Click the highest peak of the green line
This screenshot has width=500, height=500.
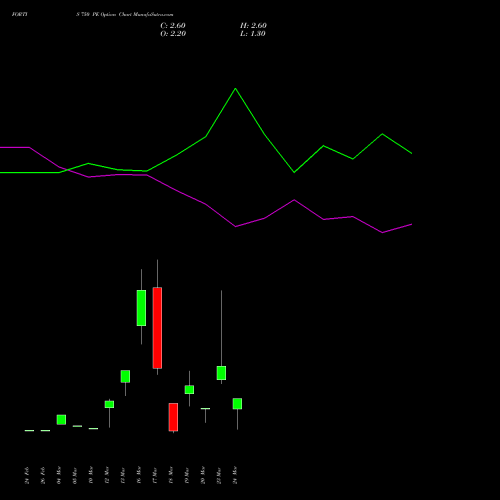(x=235, y=89)
